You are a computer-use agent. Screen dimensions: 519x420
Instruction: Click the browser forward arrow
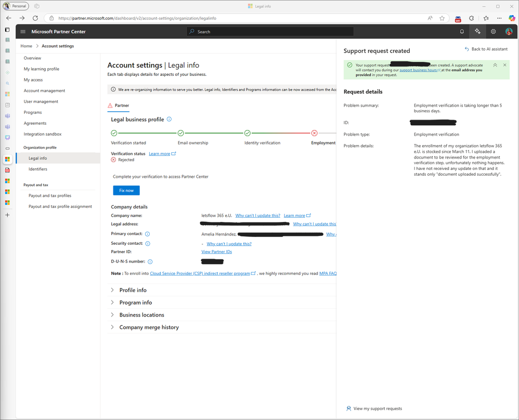point(22,18)
